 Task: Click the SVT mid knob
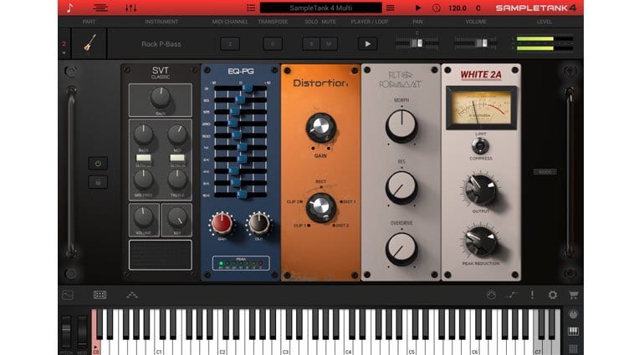[x=177, y=135]
